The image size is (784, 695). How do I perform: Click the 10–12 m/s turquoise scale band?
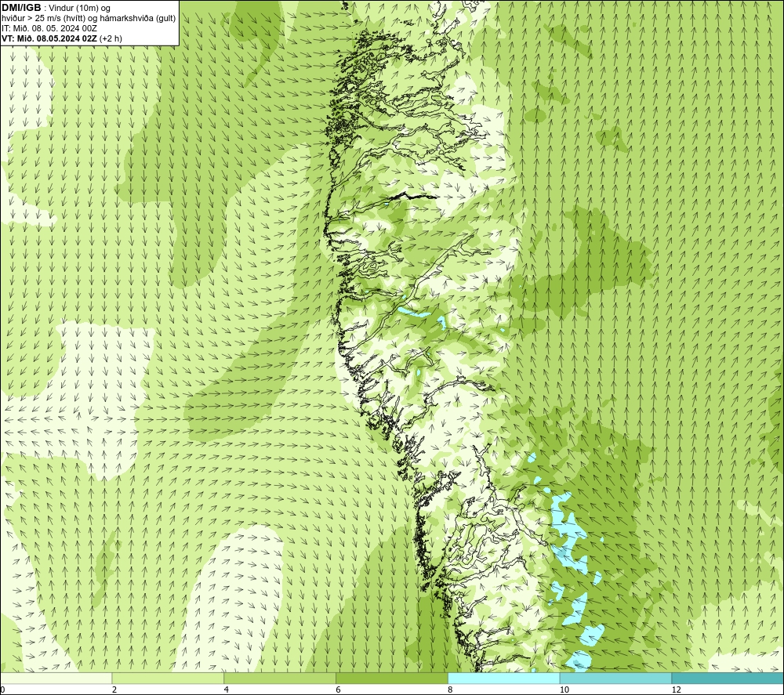(x=616, y=678)
